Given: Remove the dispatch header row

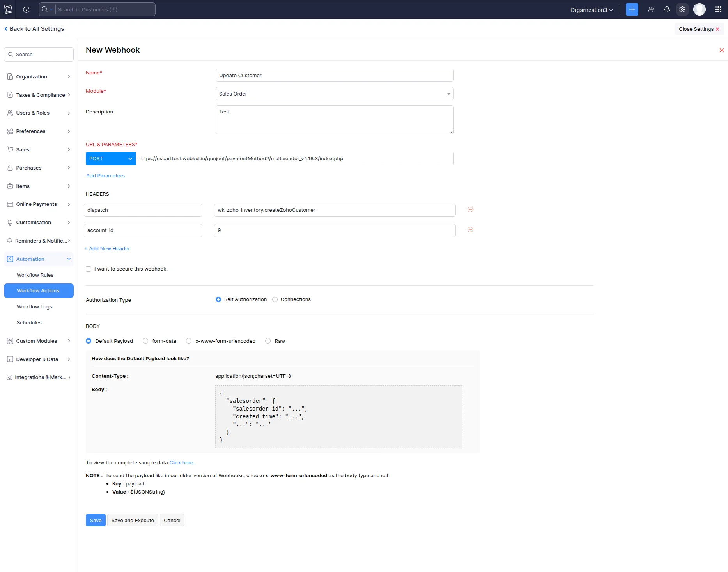Looking at the screenshot, I should point(470,210).
